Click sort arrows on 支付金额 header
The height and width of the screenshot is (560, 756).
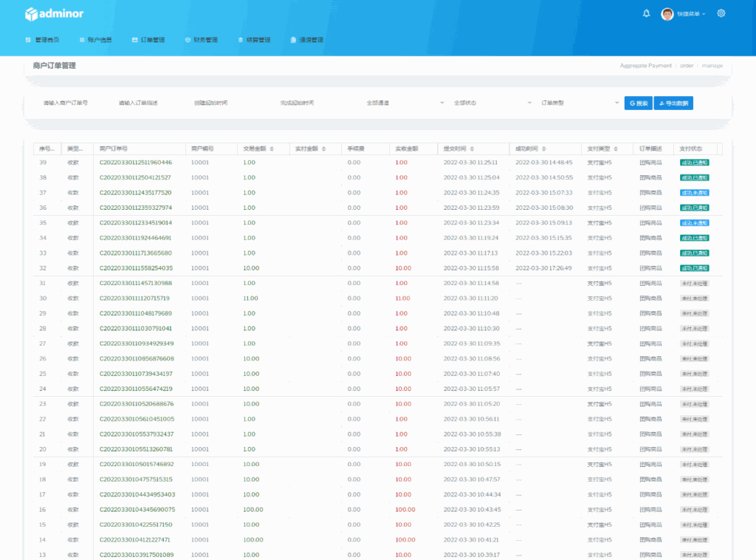(x=324, y=148)
